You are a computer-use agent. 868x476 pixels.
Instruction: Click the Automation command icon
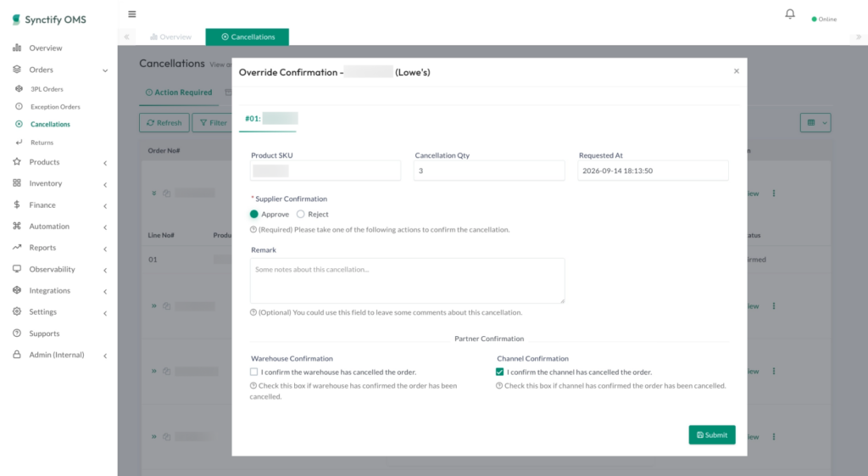pyautogui.click(x=17, y=226)
